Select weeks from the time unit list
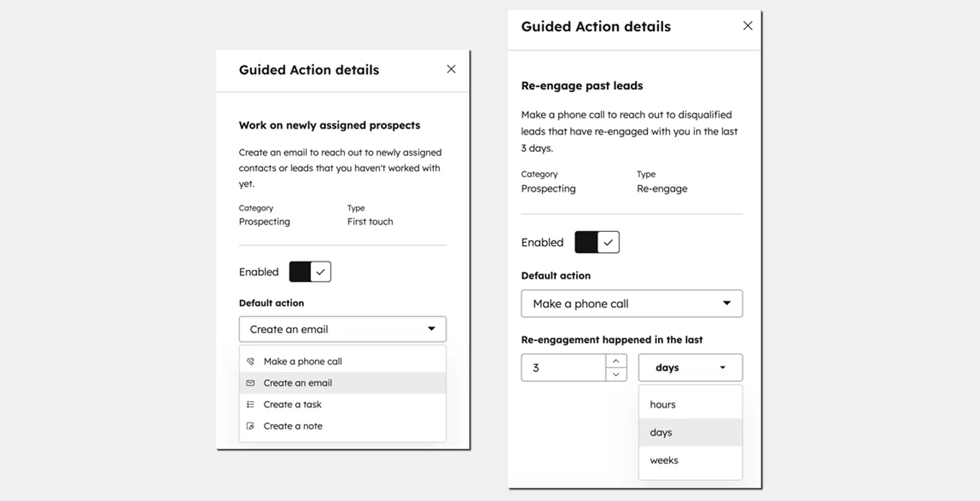This screenshot has height=501, width=980. click(663, 460)
